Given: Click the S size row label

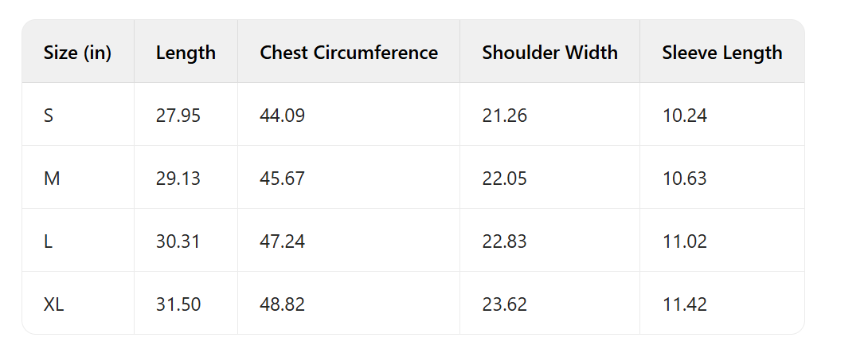Looking at the screenshot, I should (x=49, y=116).
